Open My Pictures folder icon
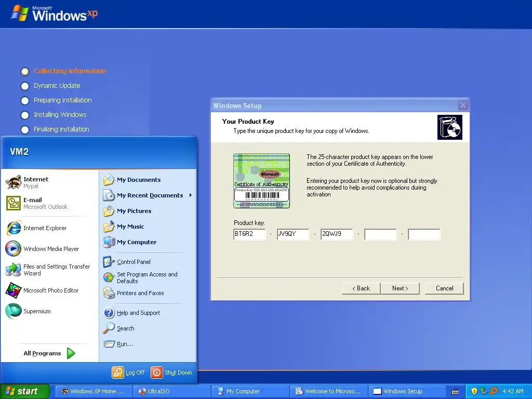The height and width of the screenshot is (399, 532). (109, 211)
